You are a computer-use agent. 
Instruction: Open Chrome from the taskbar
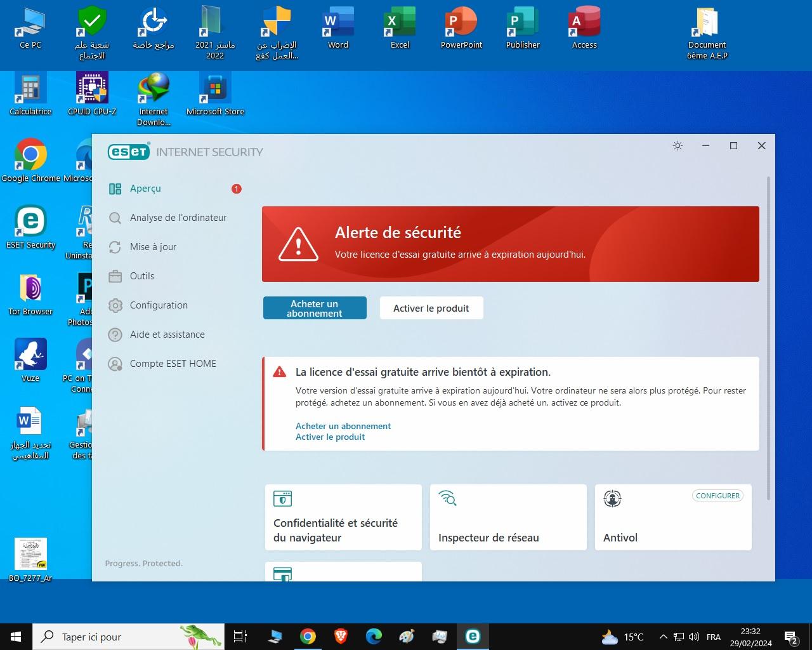[308, 637]
